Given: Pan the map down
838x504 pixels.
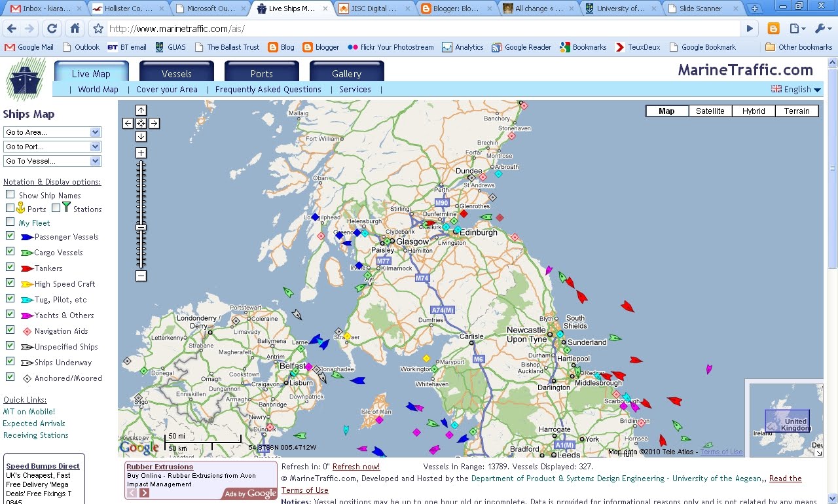Looking at the screenshot, I should 141,136.
